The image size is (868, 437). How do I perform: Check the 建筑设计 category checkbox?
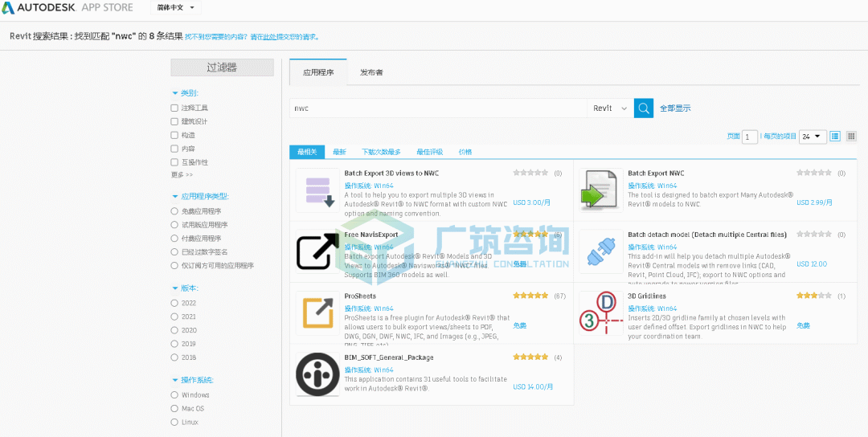tap(174, 121)
